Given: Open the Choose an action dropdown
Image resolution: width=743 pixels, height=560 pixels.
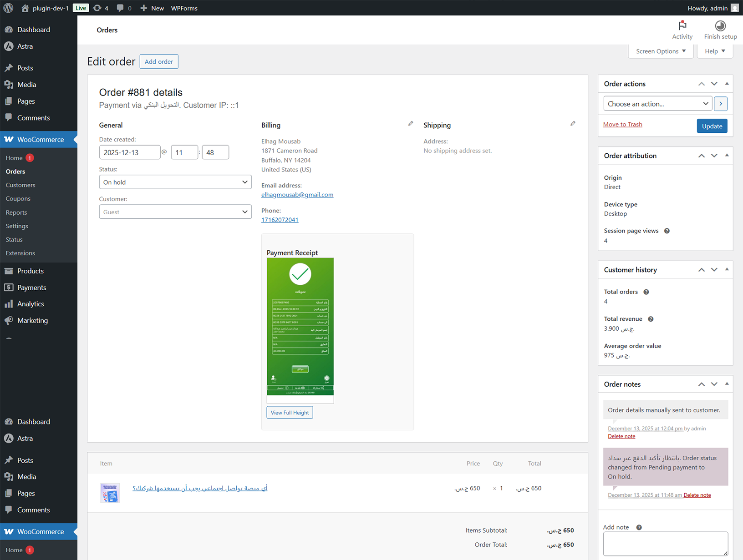Looking at the screenshot, I should (657, 103).
